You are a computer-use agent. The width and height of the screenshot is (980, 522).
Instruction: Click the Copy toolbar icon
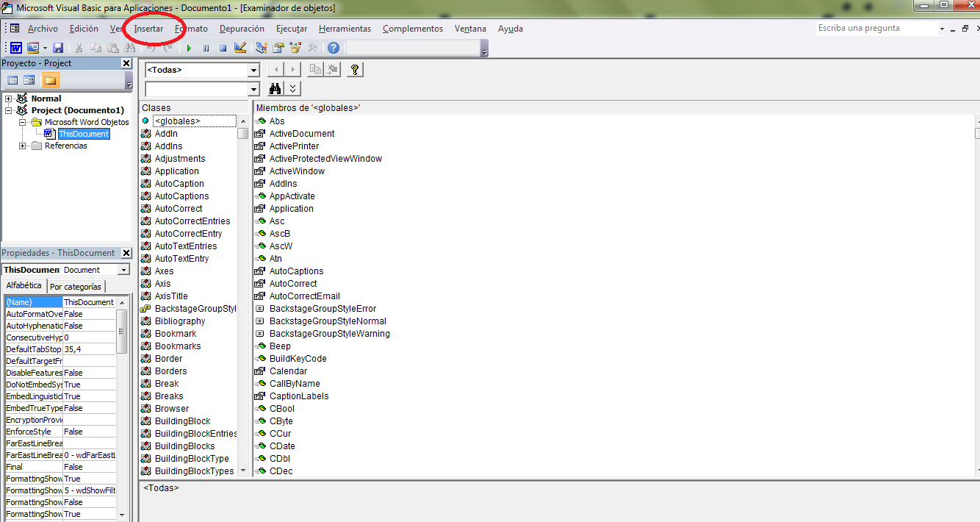96,48
